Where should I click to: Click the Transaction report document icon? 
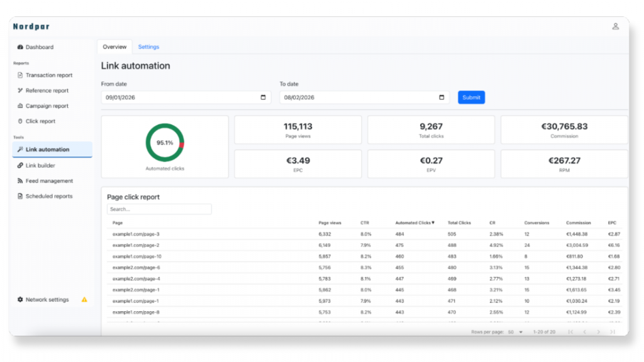20,75
